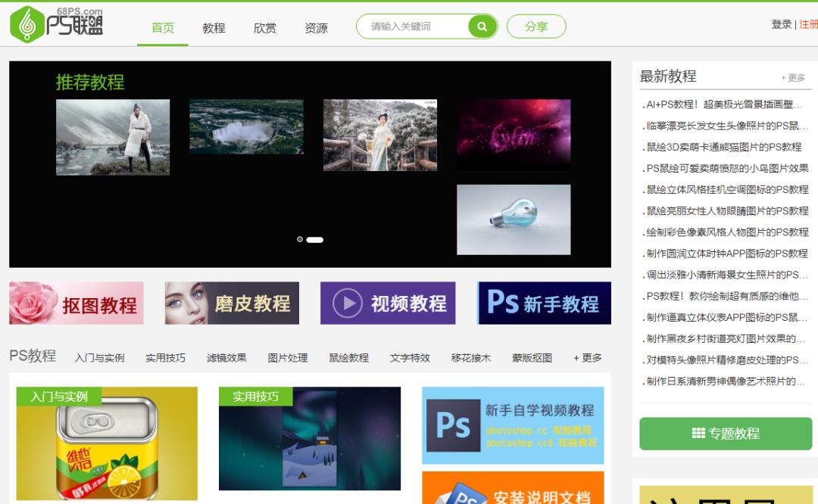Select 教程 in the top navigation
Screen dimensions: 818x504
pos(214,27)
